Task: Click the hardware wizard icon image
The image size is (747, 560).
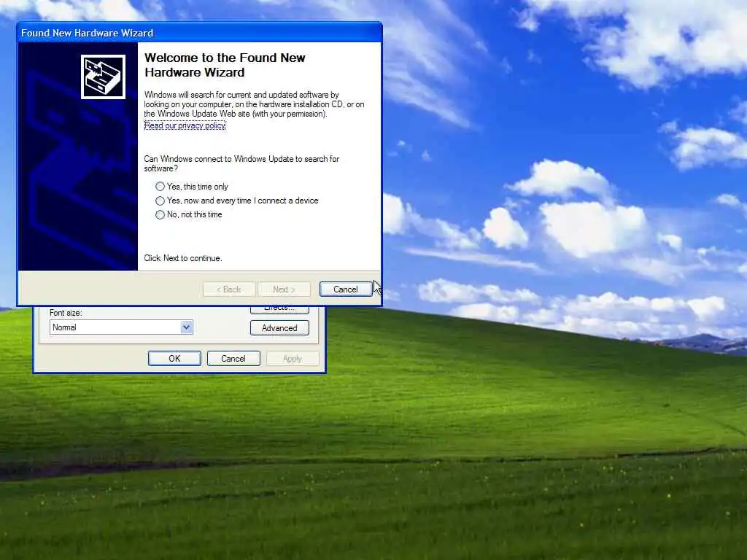Action: tap(103, 77)
